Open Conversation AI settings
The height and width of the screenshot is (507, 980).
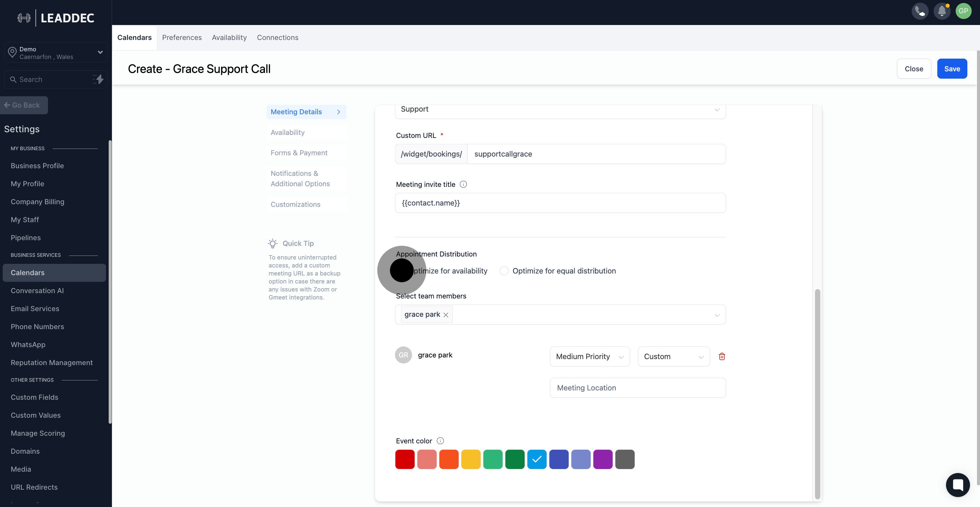37,291
